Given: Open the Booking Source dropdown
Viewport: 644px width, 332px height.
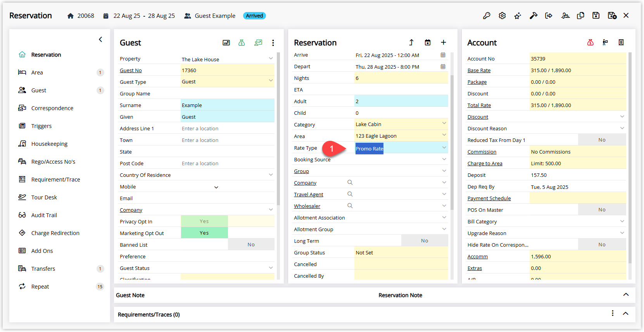Looking at the screenshot, I should pos(444,159).
